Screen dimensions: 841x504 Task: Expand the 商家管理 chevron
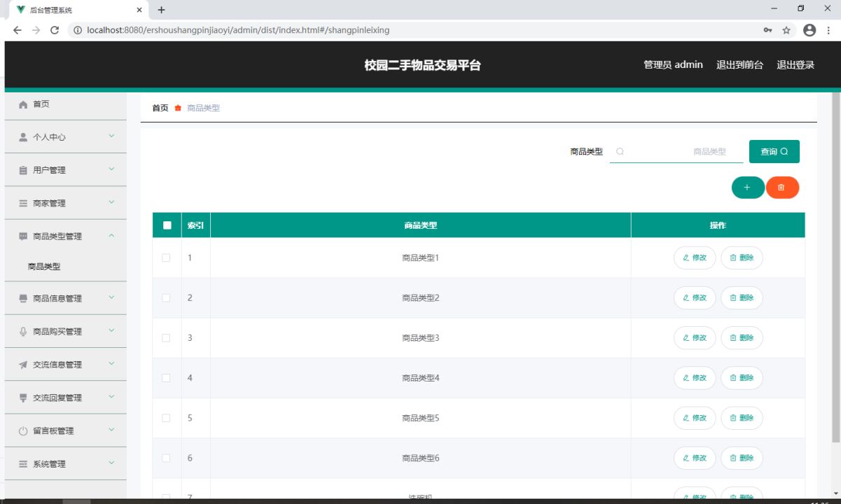point(111,202)
